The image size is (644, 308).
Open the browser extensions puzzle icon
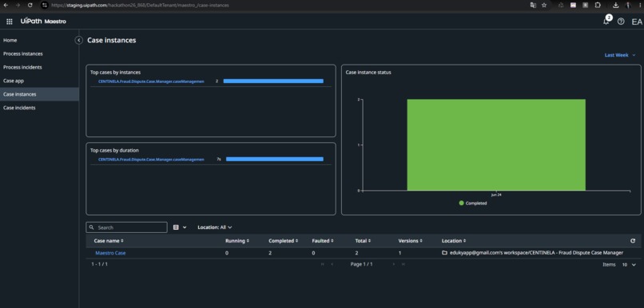click(598, 5)
